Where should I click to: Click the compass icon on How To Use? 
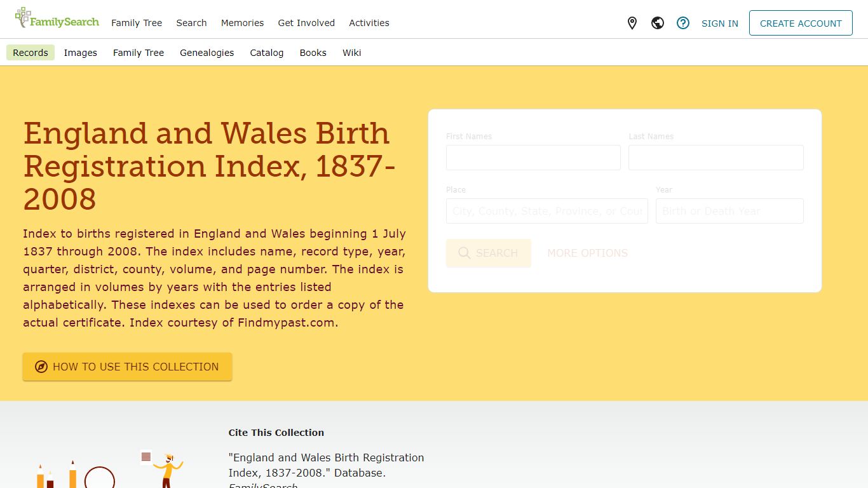[x=41, y=367]
